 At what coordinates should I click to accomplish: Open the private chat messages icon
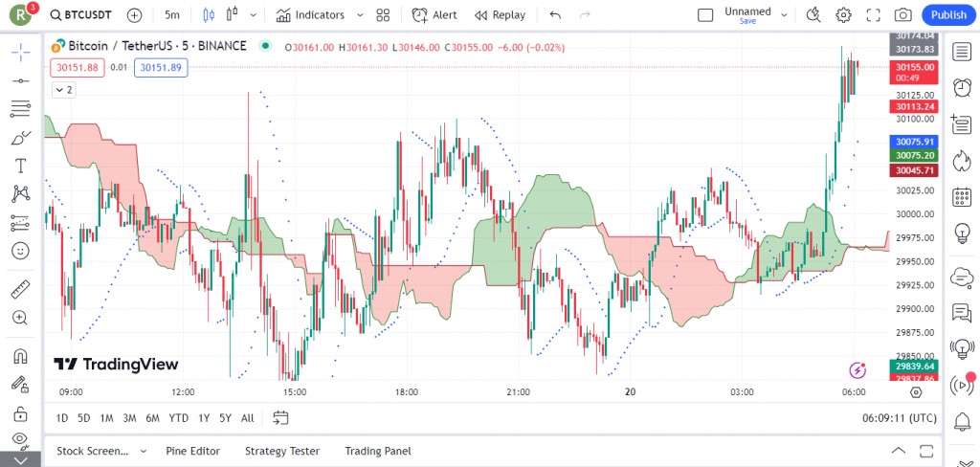point(961,311)
